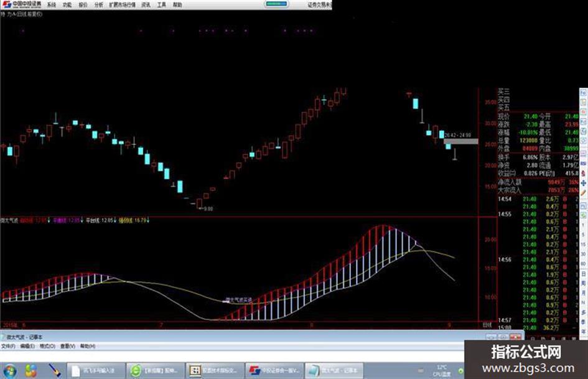Click the colorful pinned taskbar icon beside Start
Image resolution: width=588 pixels, height=379 pixels.
[30, 371]
